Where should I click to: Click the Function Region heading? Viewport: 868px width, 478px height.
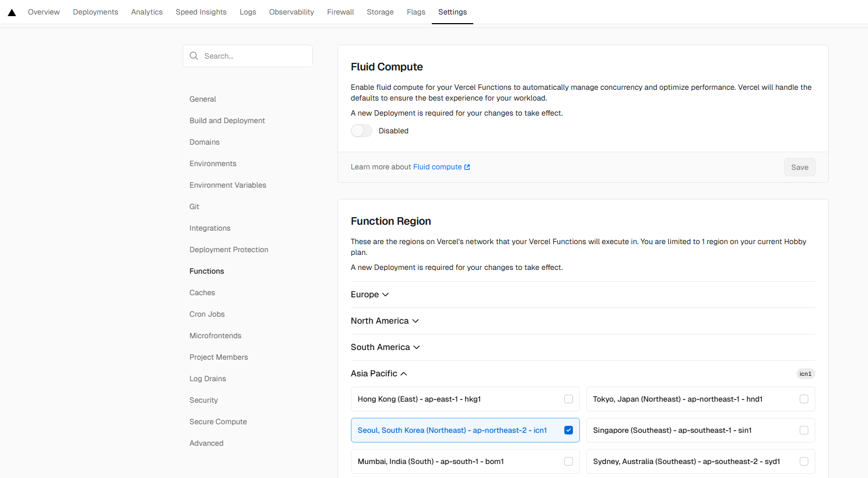pos(391,221)
